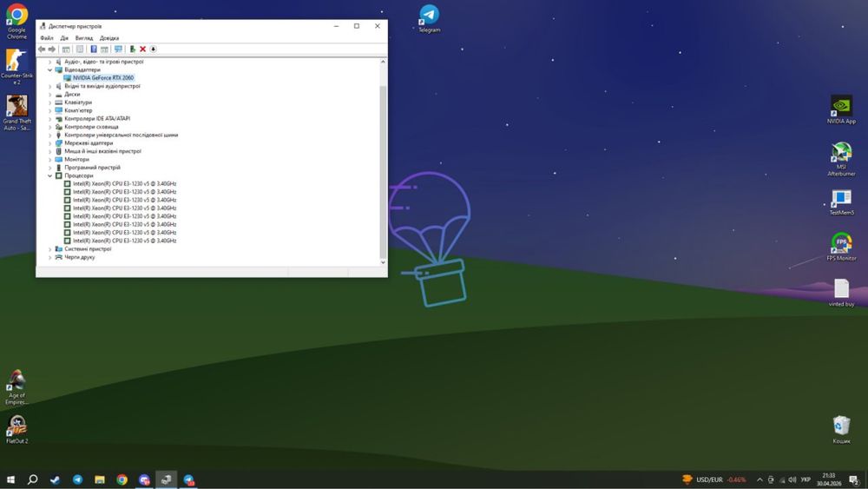Screen dimensions: 868x489
Task: Open the Дія menu
Action: [64, 38]
